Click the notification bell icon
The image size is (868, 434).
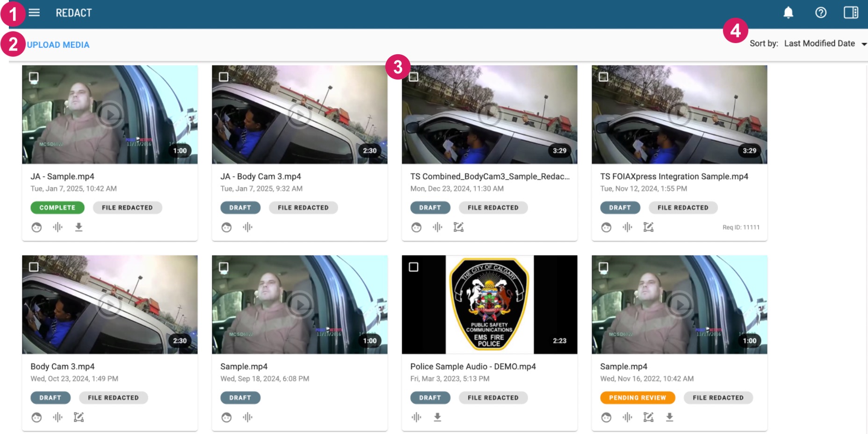coord(788,13)
